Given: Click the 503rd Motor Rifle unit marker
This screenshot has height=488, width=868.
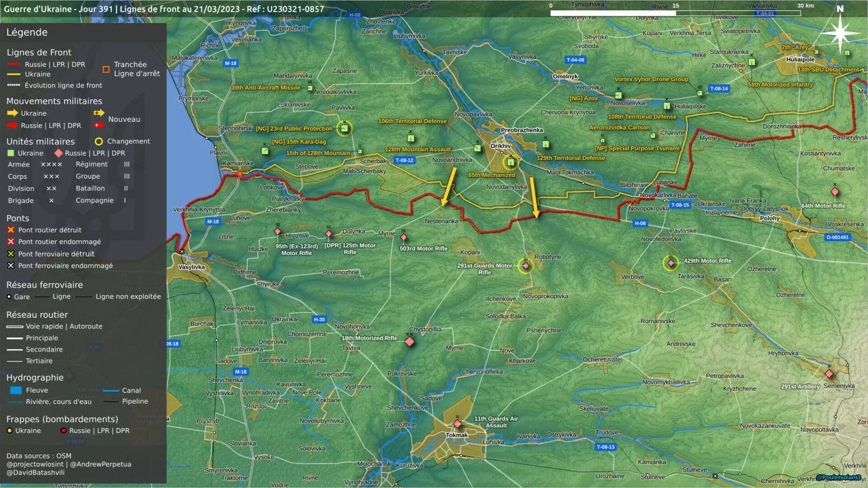Looking at the screenshot, I should [x=404, y=237].
